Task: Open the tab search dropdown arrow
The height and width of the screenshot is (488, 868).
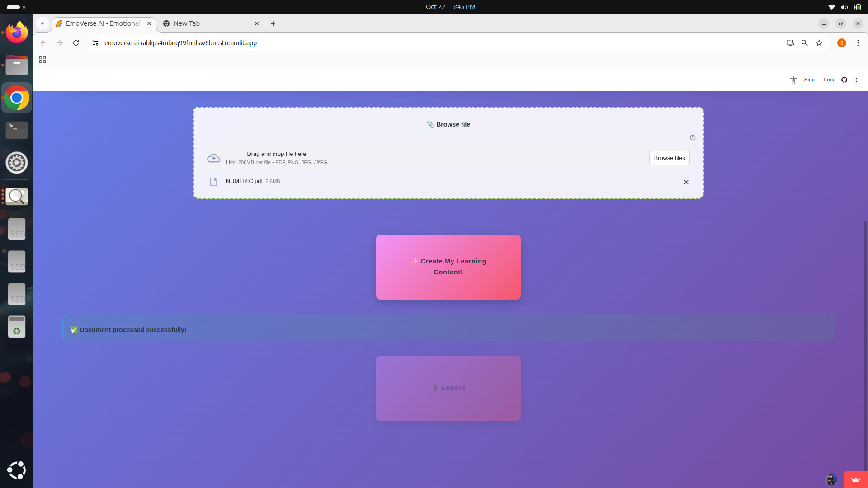Action: [42, 23]
